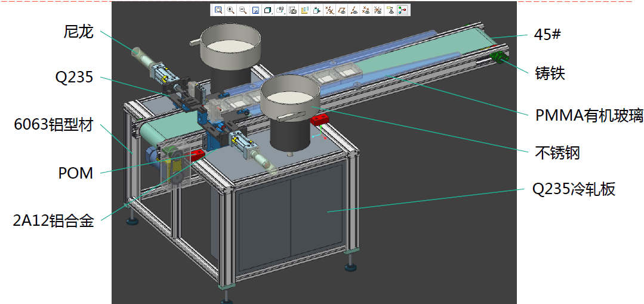The image size is (644, 304).
Task: Click the Refit zoom-to-fit icon
Action: tap(218, 10)
